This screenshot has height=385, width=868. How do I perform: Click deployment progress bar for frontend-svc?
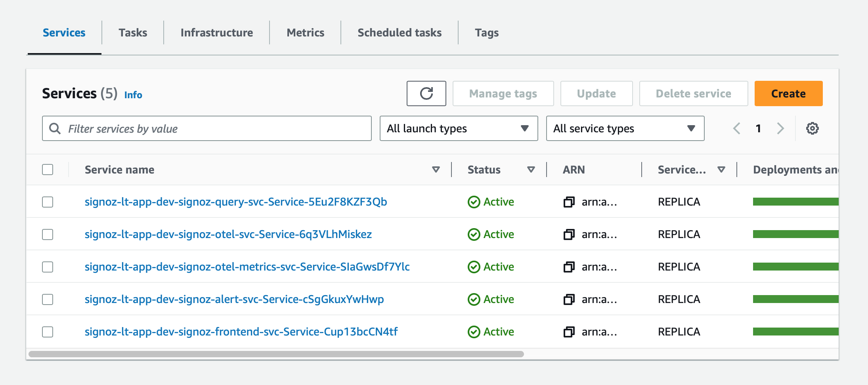[x=795, y=332]
